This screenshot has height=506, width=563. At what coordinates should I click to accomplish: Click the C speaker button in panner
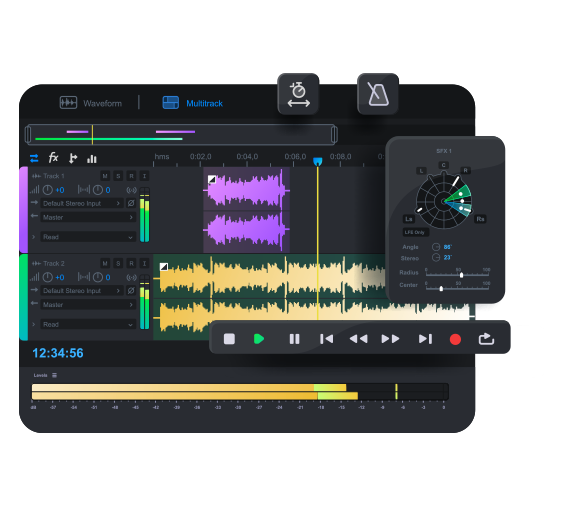coord(443,165)
